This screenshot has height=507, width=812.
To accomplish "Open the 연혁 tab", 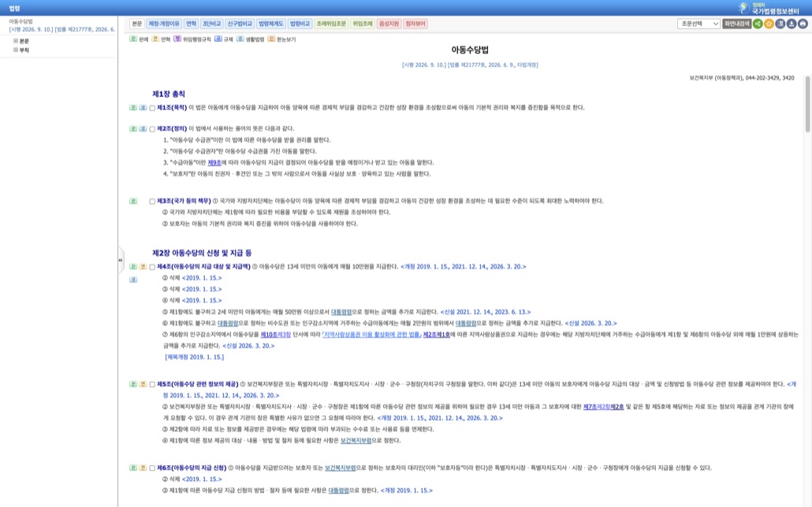I will [191, 24].
